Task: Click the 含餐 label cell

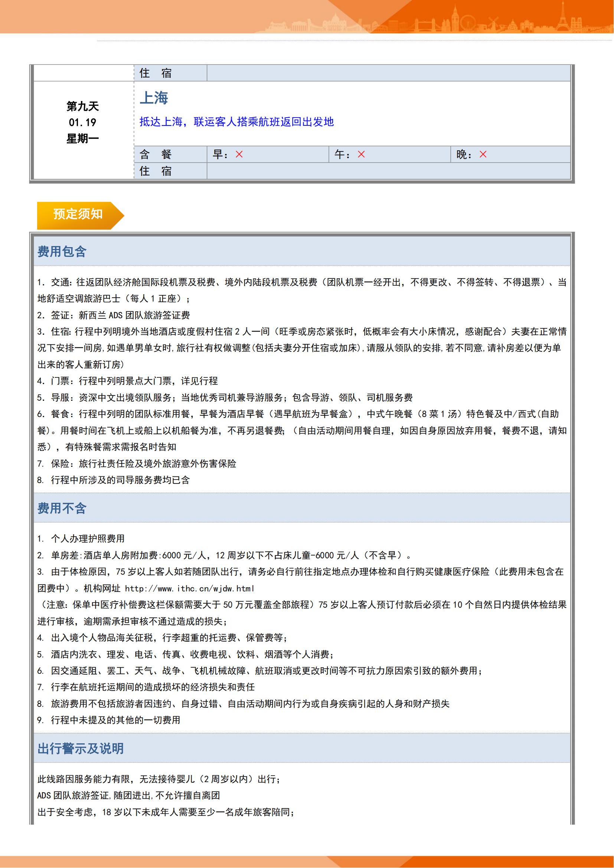Action: (x=156, y=154)
